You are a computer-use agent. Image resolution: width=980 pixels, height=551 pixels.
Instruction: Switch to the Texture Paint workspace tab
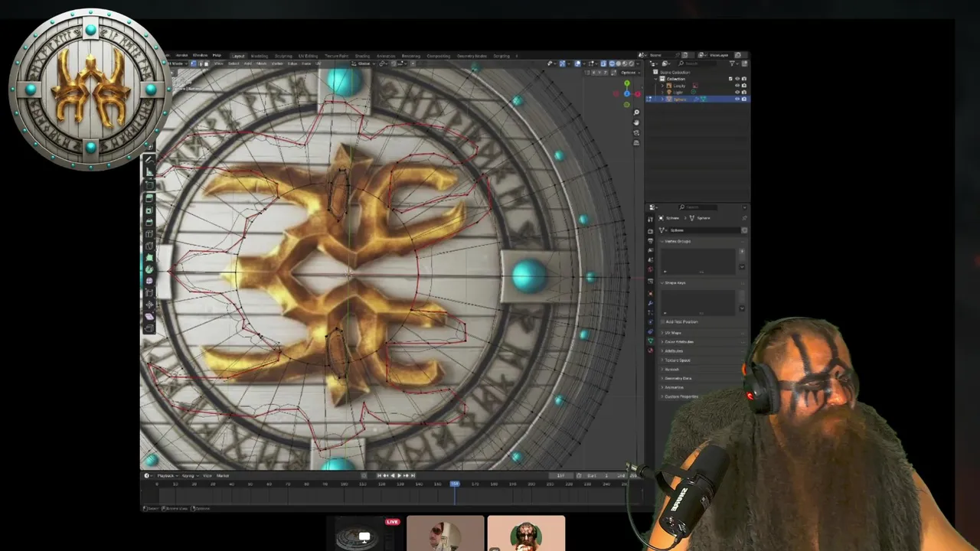[x=337, y=56]
